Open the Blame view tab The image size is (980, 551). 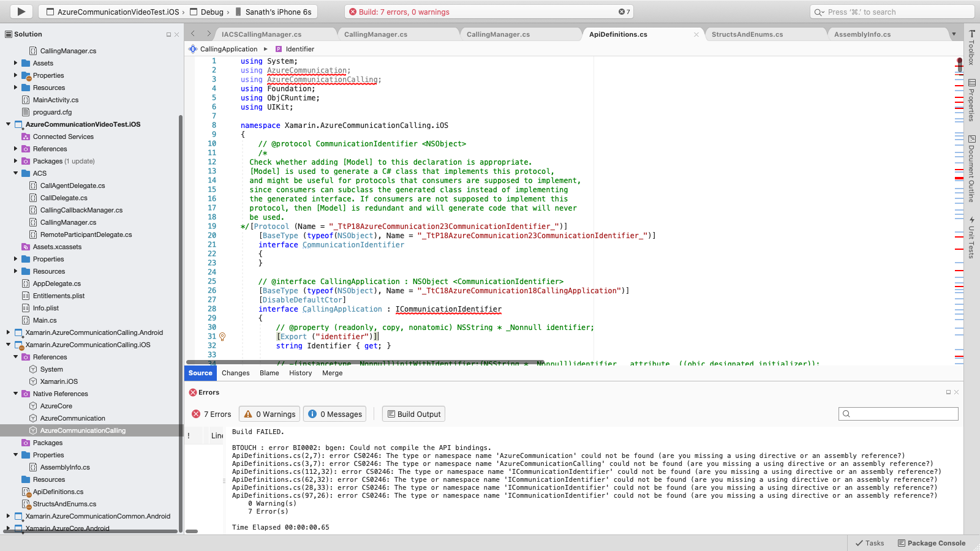[269, 373]
